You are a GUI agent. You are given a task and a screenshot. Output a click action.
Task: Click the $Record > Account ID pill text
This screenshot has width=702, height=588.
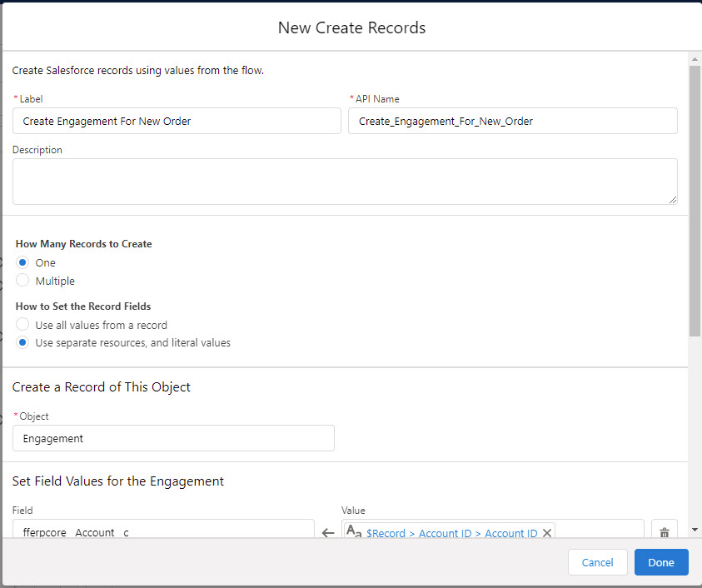click(x=451, y=533)
